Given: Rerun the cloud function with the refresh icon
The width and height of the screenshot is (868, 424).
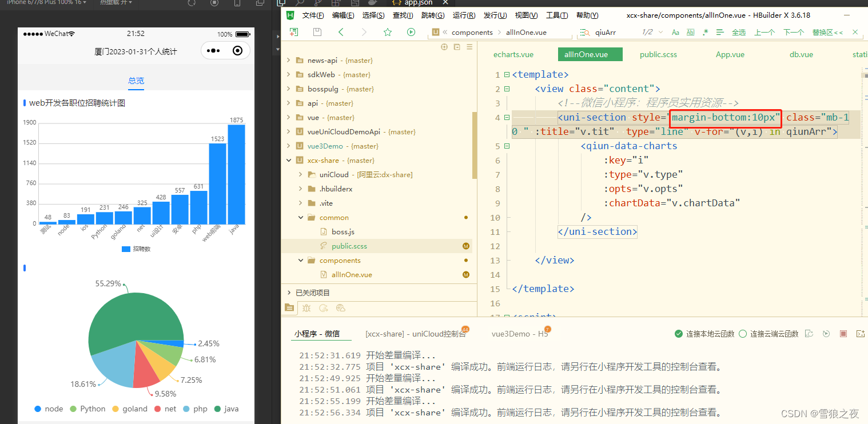Looking at the screenshot, I should 826,333.
